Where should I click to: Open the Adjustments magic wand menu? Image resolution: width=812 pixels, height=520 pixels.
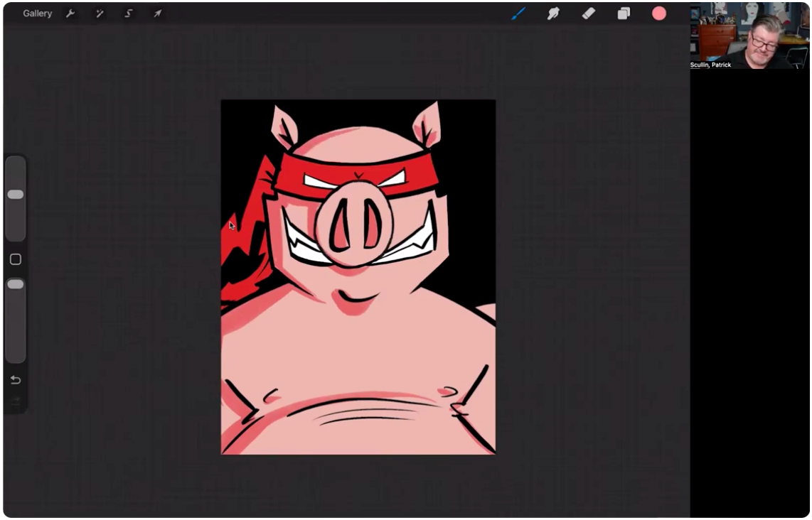pos(100,13)
